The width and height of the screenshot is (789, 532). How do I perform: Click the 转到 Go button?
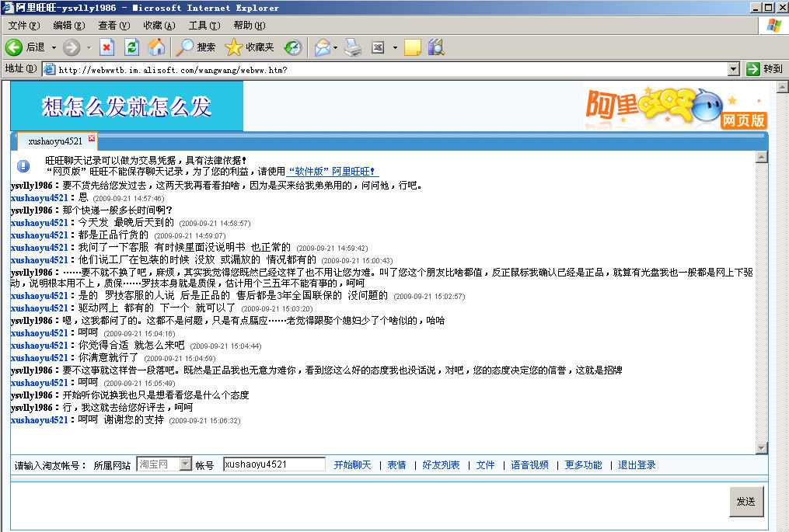(x=764, y=69)
